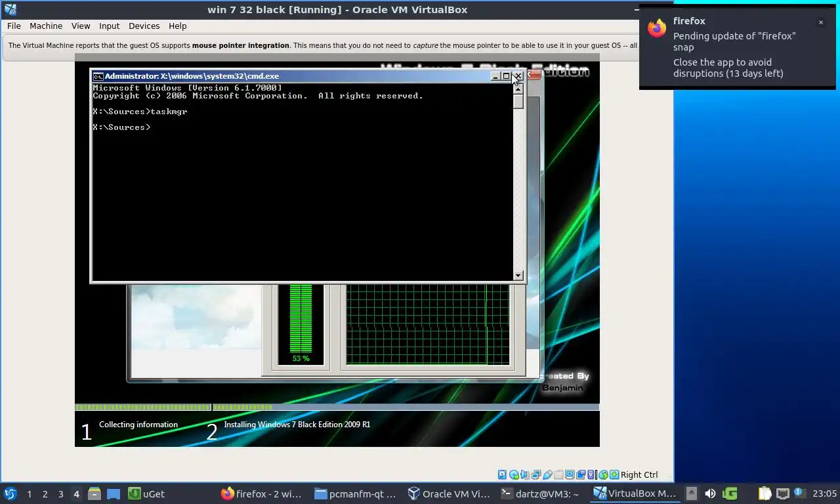
Task: Open the Machine menu
Action: pos(46,26)
